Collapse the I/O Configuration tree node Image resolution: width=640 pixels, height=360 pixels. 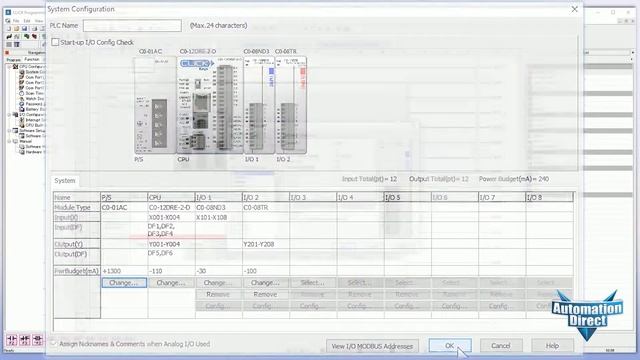coord(9,115)
